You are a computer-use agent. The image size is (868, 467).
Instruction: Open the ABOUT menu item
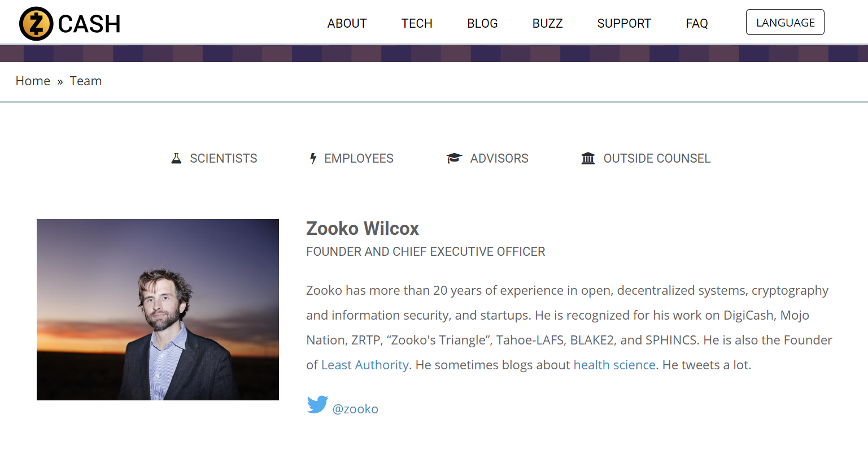[x=347, y=23]
